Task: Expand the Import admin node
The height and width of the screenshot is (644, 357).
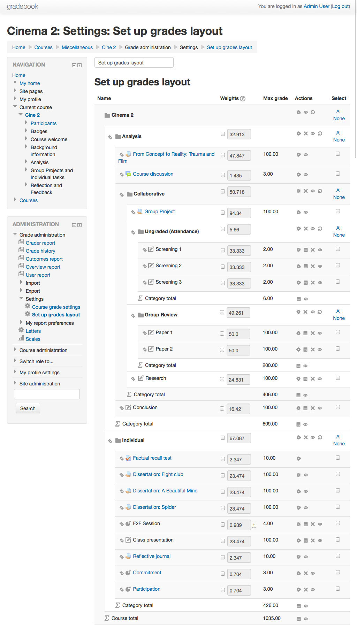Action: tap(21, 282)
